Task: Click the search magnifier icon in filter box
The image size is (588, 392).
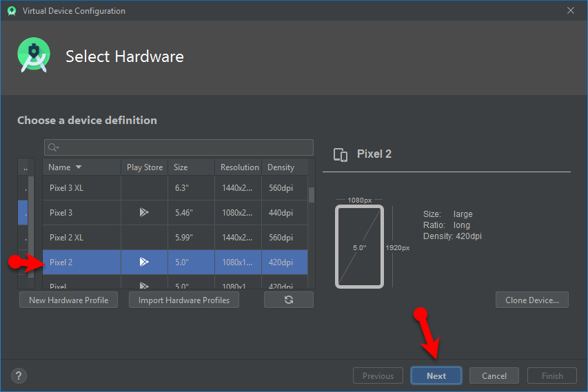Action: pyautogui.click(x=54, y=147)
